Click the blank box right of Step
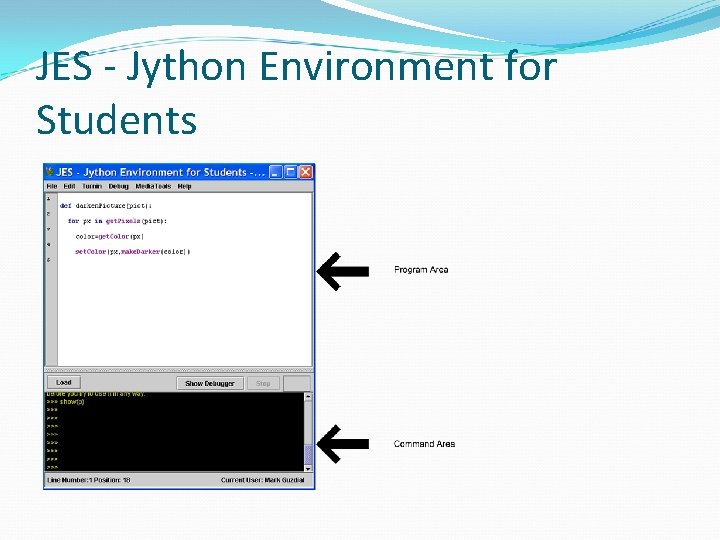Screen dimensions: 720x540 tap(297, 383)
